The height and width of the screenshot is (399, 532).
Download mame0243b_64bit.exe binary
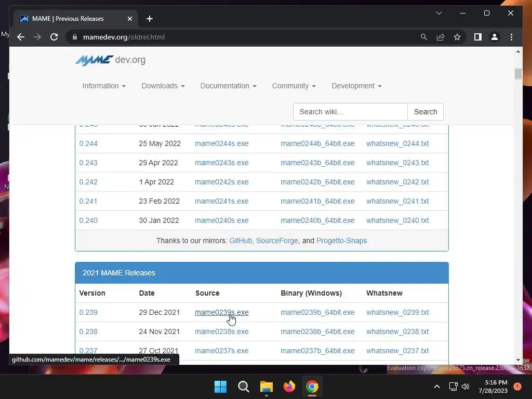tap(317, 163)
